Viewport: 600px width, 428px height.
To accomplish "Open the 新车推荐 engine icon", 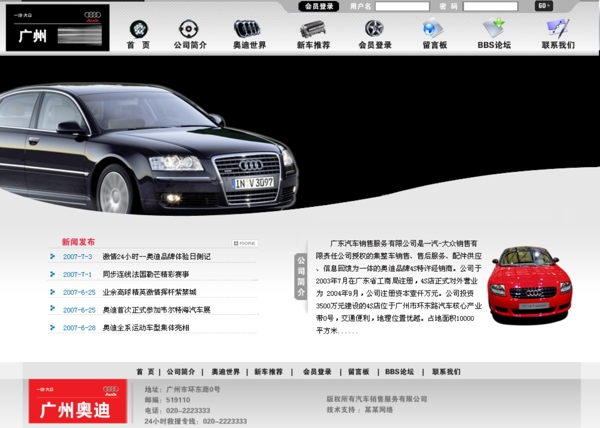I will click(x=313, y=29).
